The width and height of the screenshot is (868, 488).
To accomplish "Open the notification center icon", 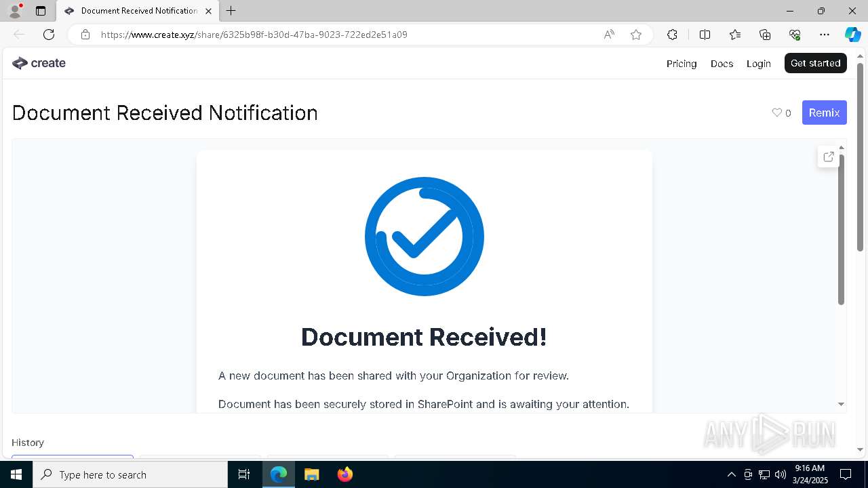I will (846, 474).
